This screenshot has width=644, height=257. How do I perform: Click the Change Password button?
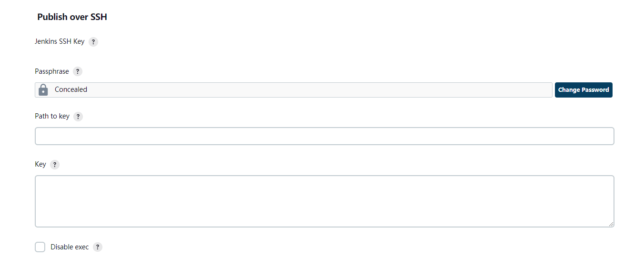(584, 90)
